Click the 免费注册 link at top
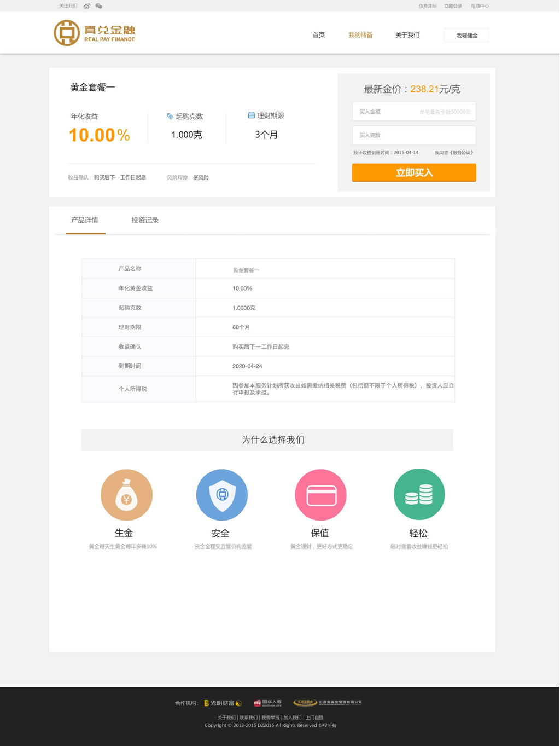 coord(427,6)
